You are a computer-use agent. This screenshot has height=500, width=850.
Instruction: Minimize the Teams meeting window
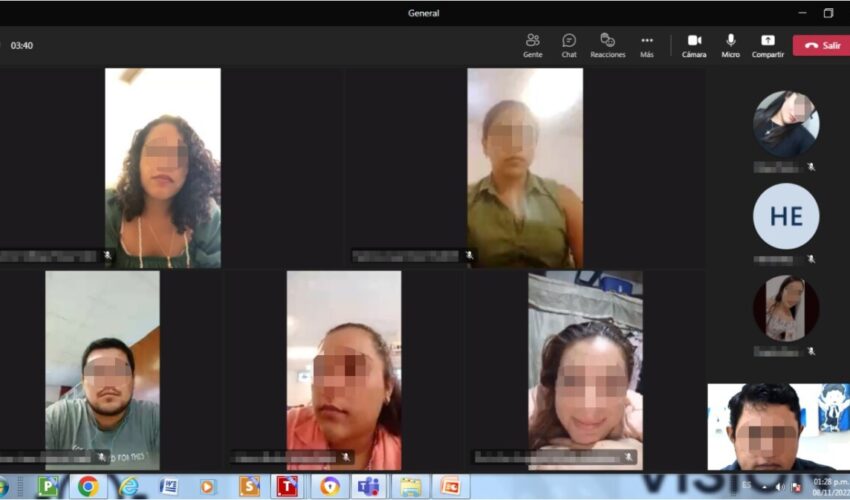(803, 13)
